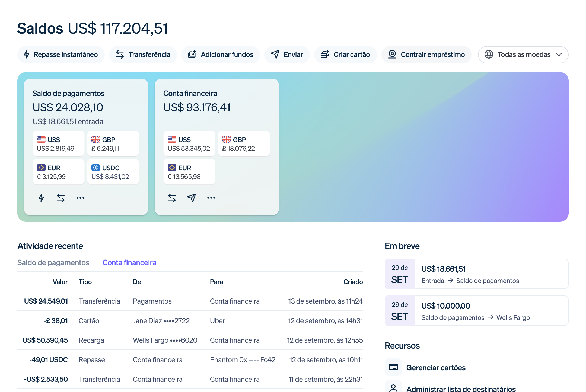Click the transfer arrows icon on the payments balance card
586x392 pixels.
[61, 198]
